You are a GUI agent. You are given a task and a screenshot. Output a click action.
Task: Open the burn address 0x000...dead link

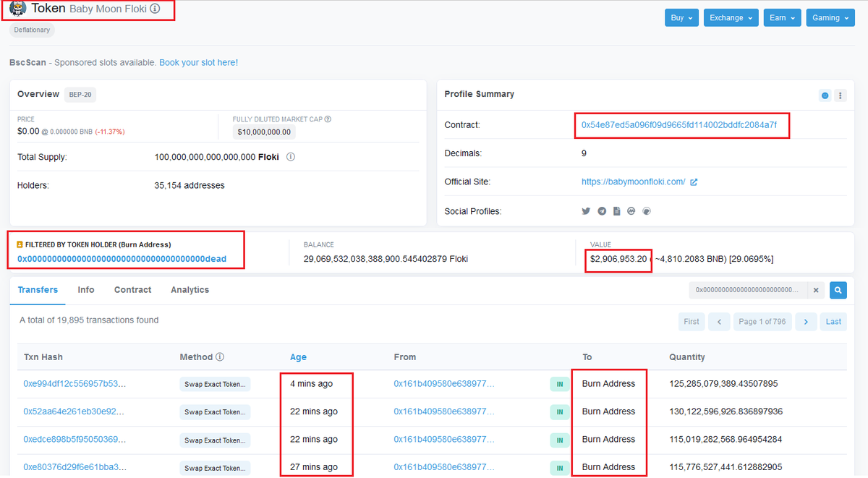122,259
